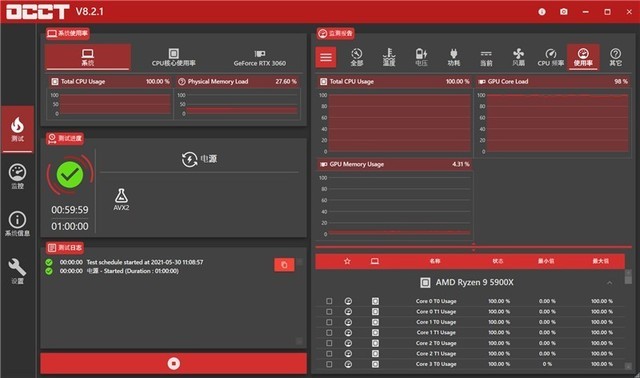The width and height of the screenshot is (640, 378).
Task: Select the log entry 'Test schedule started at 2021-05-30'
Action: click(144, 262)
